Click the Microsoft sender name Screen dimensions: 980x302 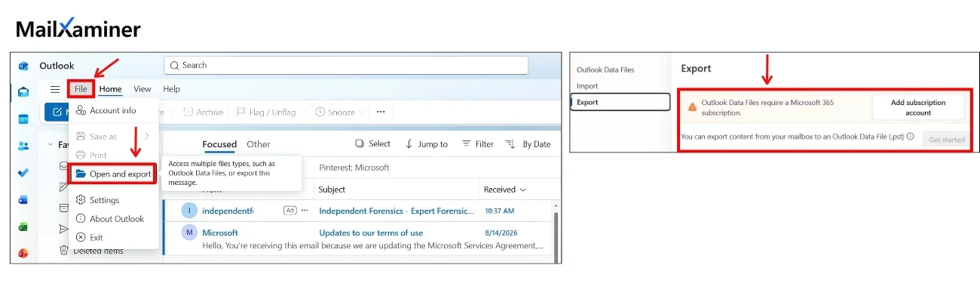click(x=220, y=233)
